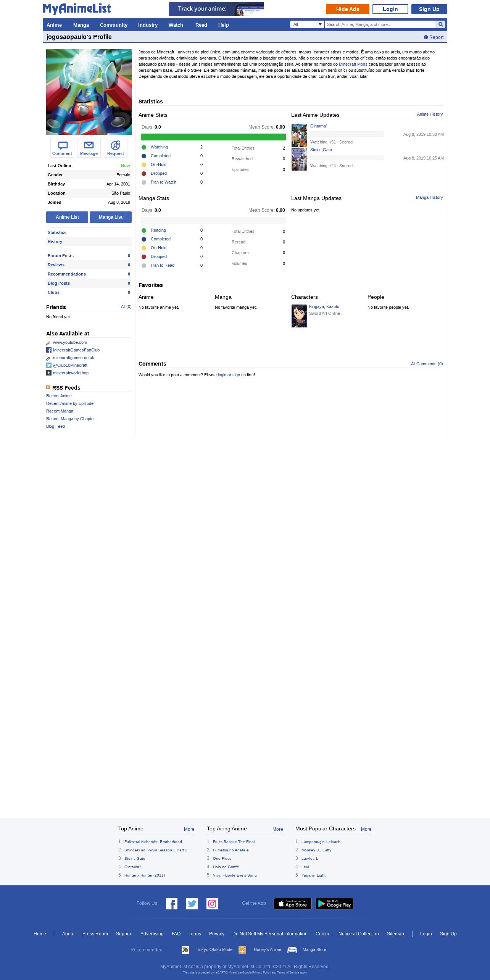
Task: Click the Hide Ads button
Action: 348,9
